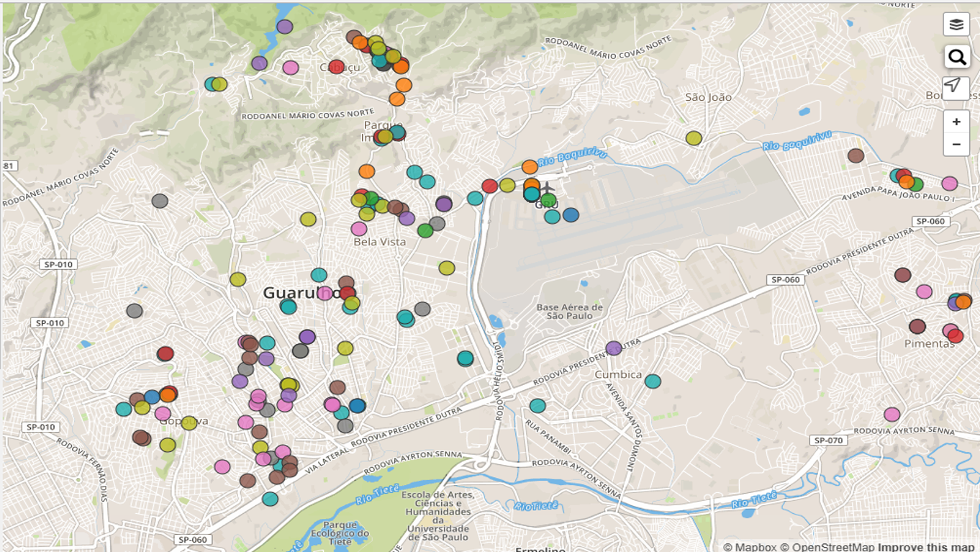Click the search magnifier icon
Viewport: 980px width, 552px height.
click(956, 57)
